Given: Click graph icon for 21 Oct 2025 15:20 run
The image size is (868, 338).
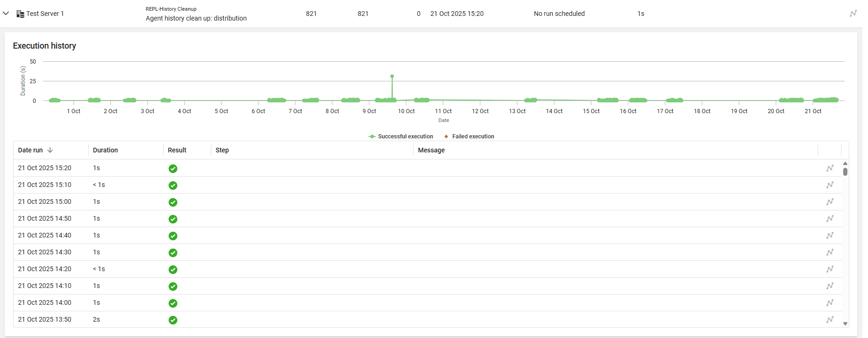Looking at the screenshot, I should (x=830, y=168).
